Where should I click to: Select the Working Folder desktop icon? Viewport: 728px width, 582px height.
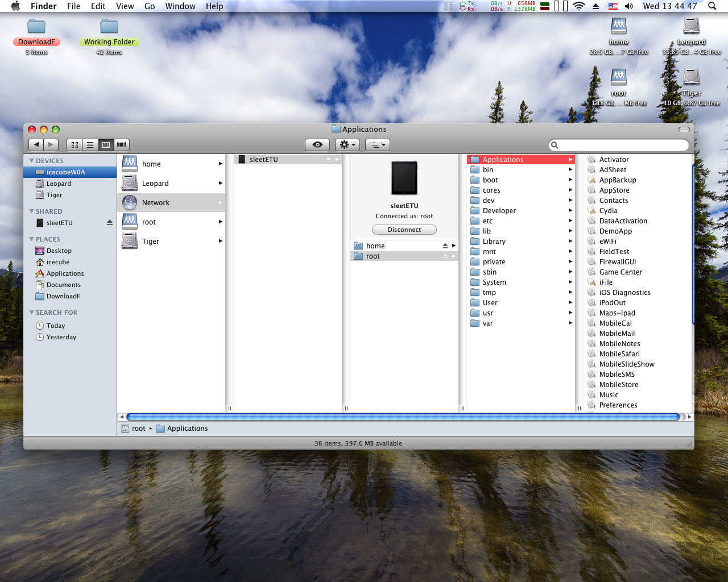coord(109,37)
